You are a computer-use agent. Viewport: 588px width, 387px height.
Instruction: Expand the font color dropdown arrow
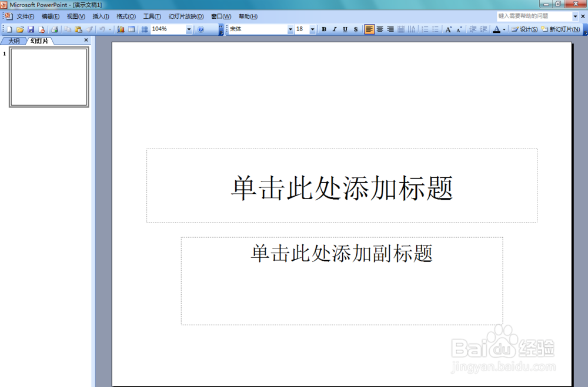coord(505,29)
